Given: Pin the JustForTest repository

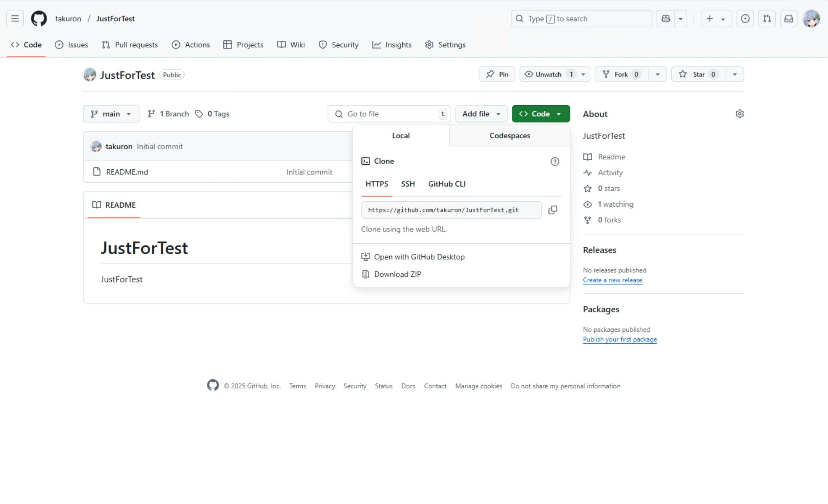Looking at the screenshot, I should coord(497,74).
